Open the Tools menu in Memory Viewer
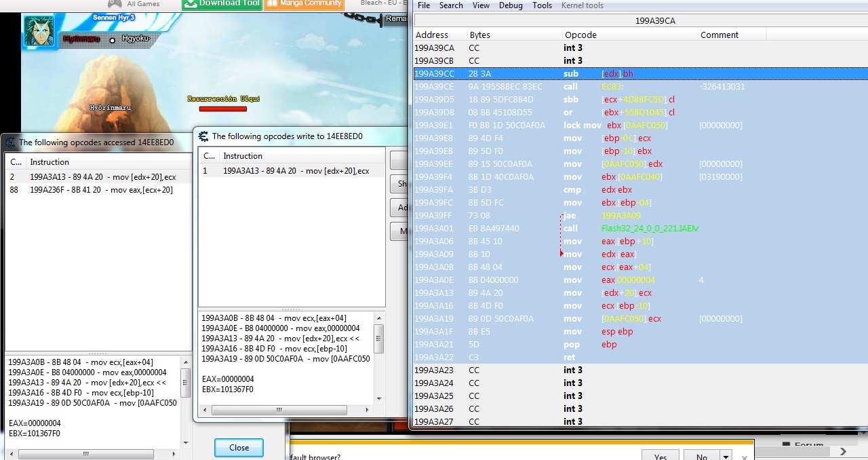The height and width of the screenshot is (460, 868). 542,5
